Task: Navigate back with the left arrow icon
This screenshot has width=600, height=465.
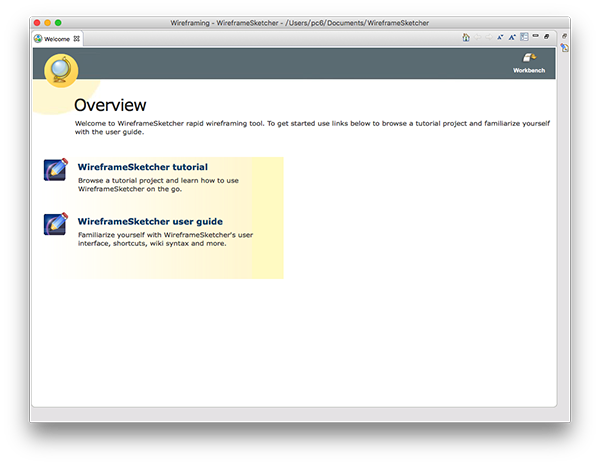Action: (477, 37)
